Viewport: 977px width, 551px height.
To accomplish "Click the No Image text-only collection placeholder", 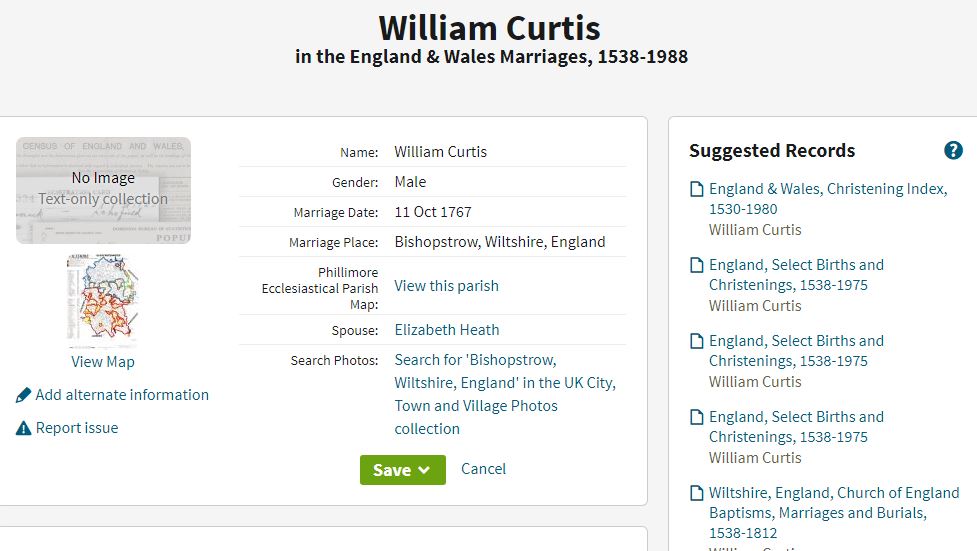I will coord(103,190).
